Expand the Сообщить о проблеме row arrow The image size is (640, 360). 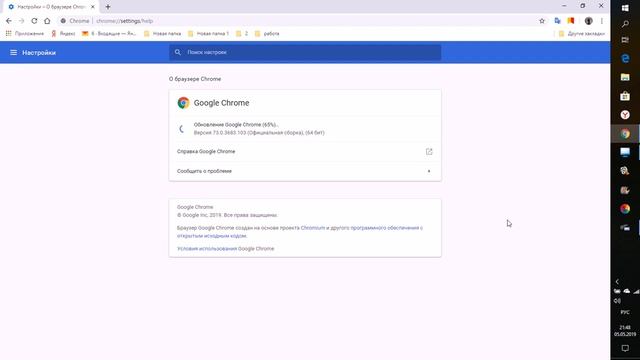point(429,171)
